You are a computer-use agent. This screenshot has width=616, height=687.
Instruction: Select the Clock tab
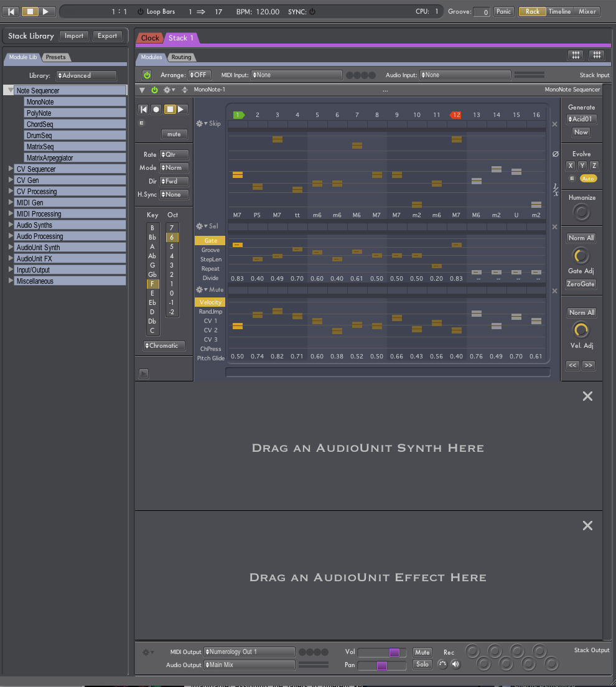tap(150, 38)
